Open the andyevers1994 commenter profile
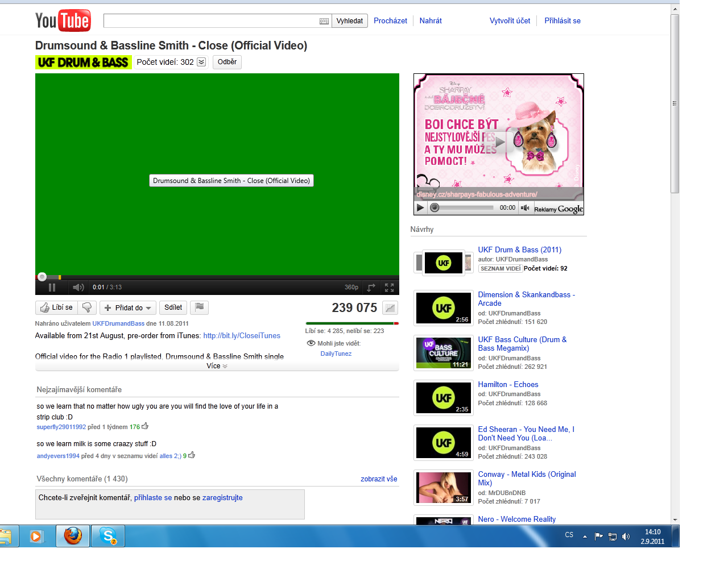The image size is (728, 582). point(58,456)
